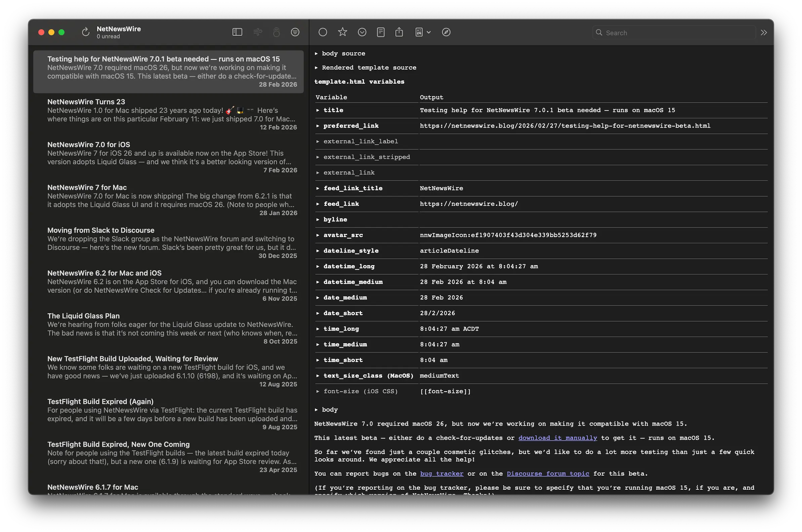Click the Share toolbar icon
802x532 pixels.
click(x=399, y=32)
